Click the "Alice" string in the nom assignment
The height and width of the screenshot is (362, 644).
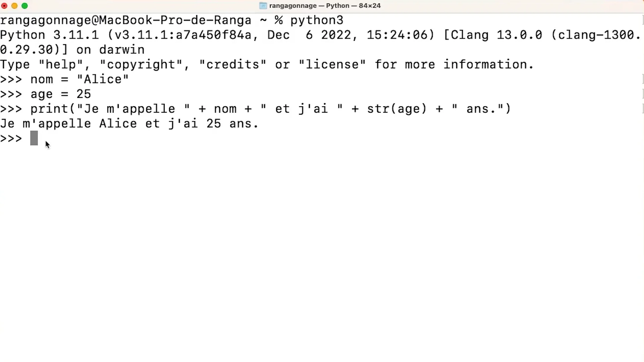tap(103, 79)
